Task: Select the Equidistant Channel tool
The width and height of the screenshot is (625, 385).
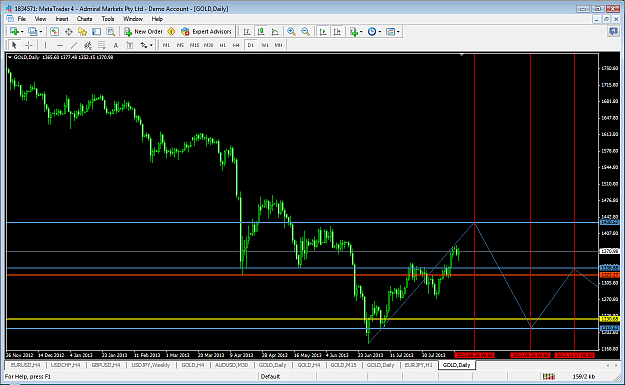Action: [88, 45]
